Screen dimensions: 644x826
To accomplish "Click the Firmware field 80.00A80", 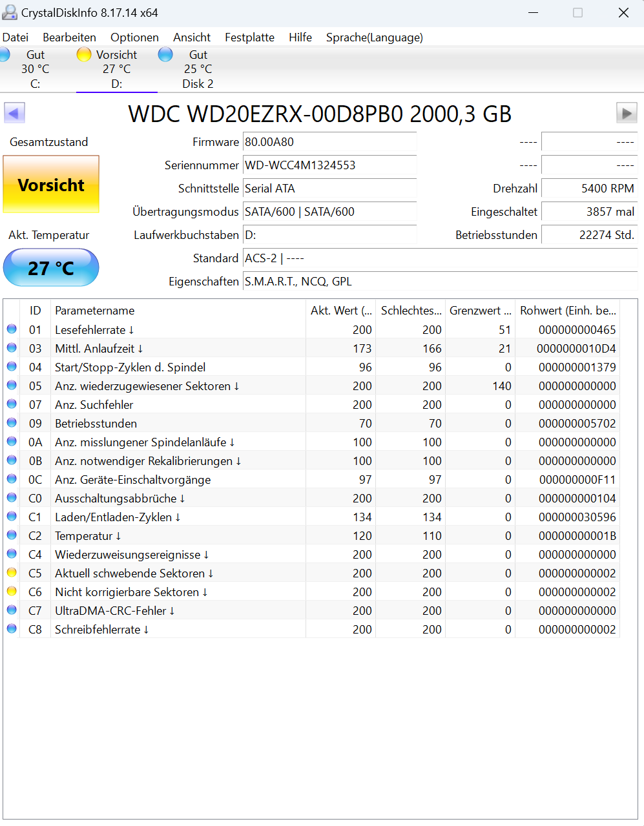I will click(x=329, y=142).
